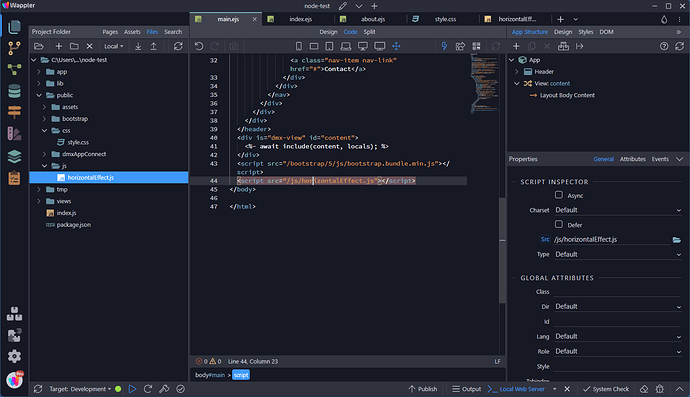Viewport: 690px width, 397px height.
Task: Click the Class input field
Action: click(x=618, y=291)
